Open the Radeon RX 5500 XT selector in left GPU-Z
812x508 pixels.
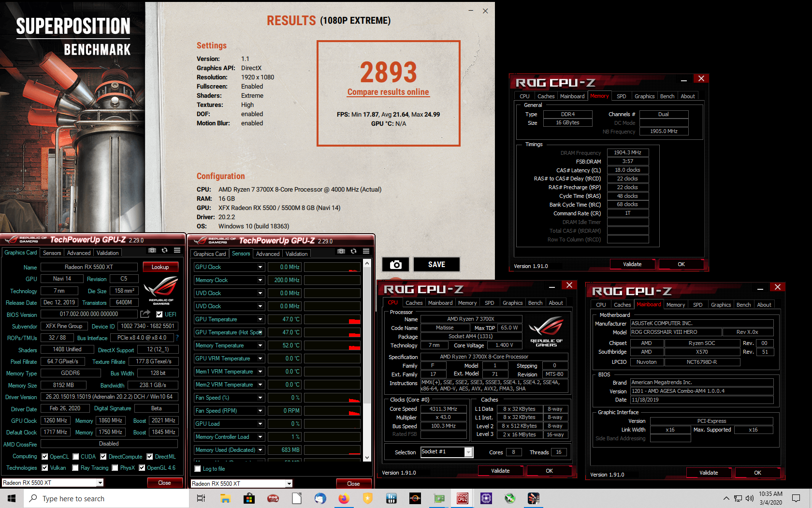click(x=53, y=482)
